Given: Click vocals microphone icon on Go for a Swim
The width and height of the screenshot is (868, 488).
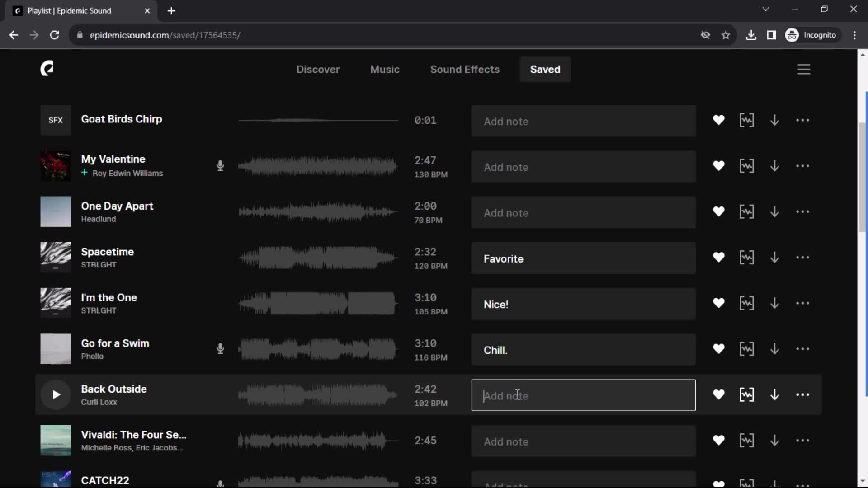Looking at the screenshot, I should pos(220,349).
